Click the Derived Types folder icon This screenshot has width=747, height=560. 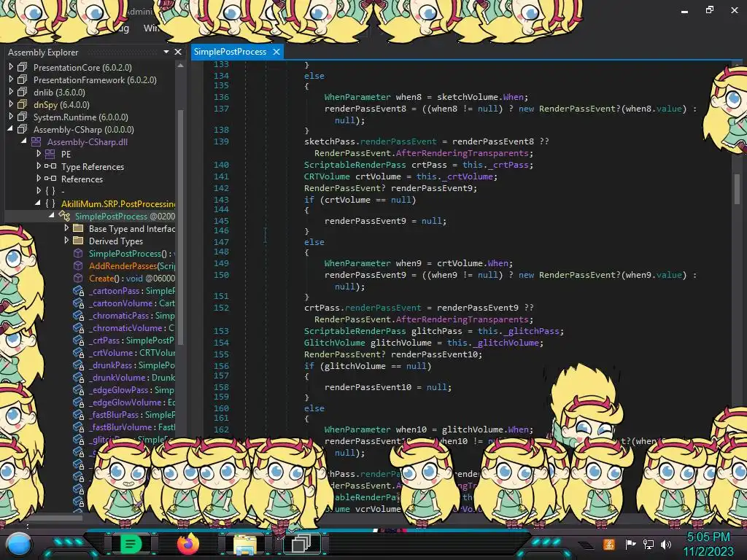point(78,241)
